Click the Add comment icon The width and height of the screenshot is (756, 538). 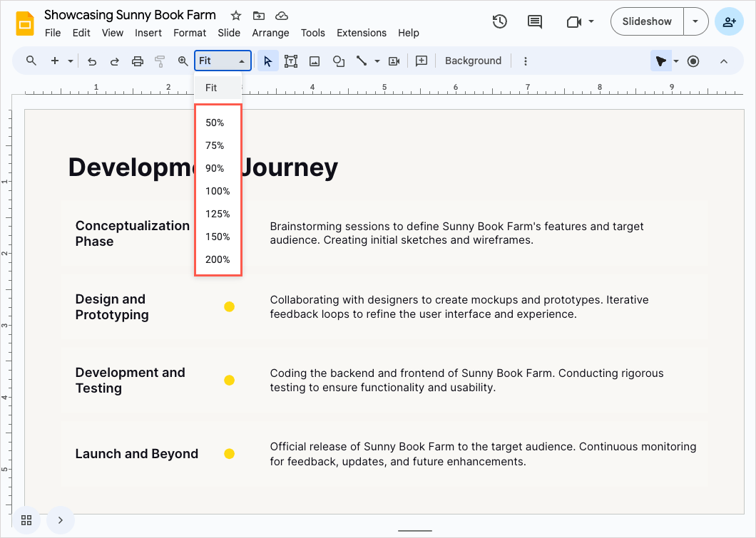pyautogui.click(x=422, y=61)
